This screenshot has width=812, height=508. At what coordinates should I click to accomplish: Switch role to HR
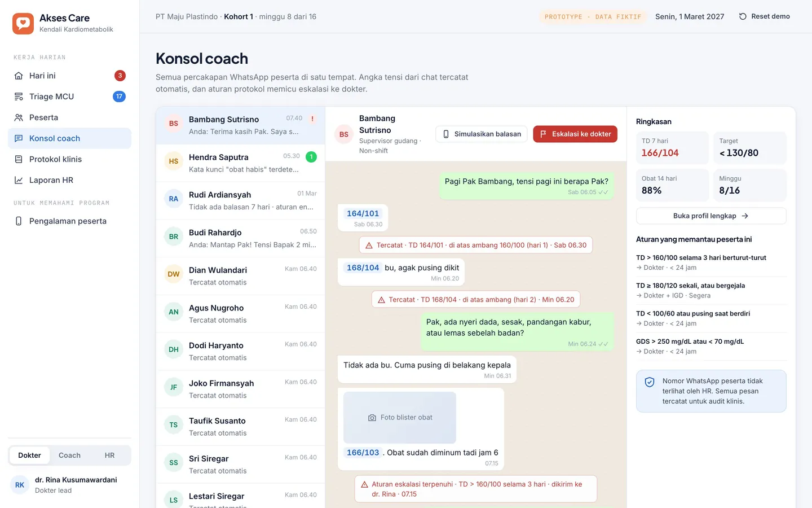point(109,456)
